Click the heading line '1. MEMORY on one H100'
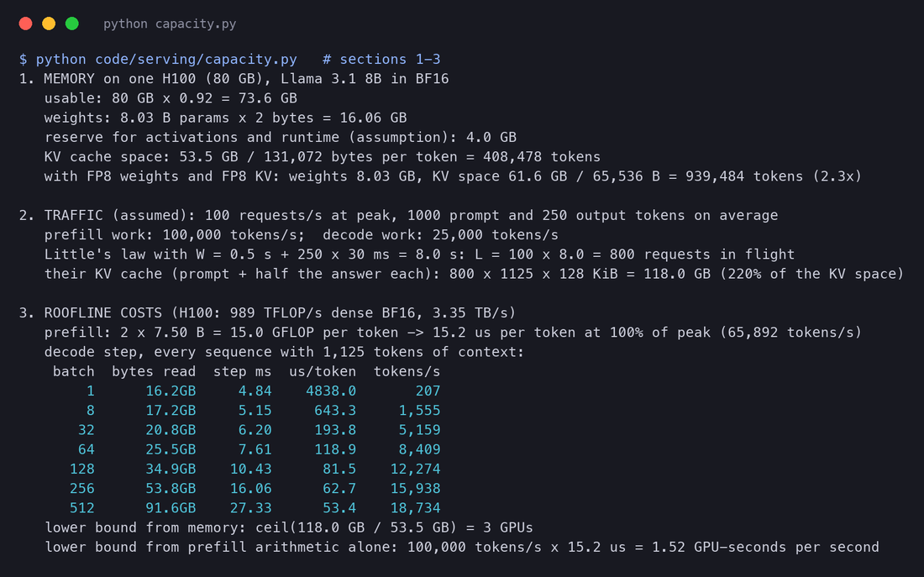Viewport: 924px width, 577px height. [234, 79]
